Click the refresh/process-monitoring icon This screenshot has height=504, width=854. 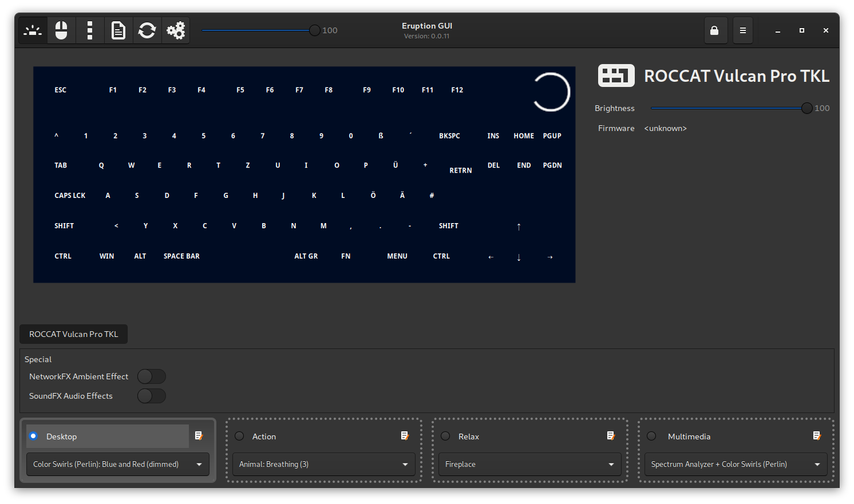point(147,30)
